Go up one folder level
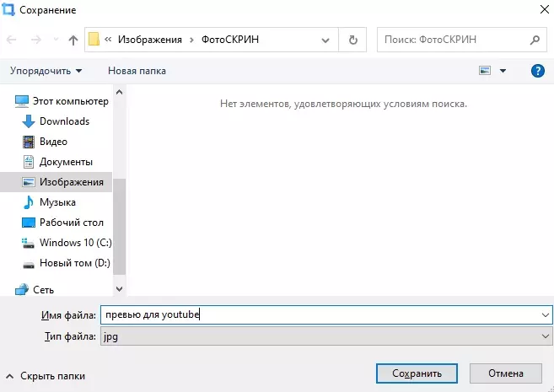 click(73, 40)
